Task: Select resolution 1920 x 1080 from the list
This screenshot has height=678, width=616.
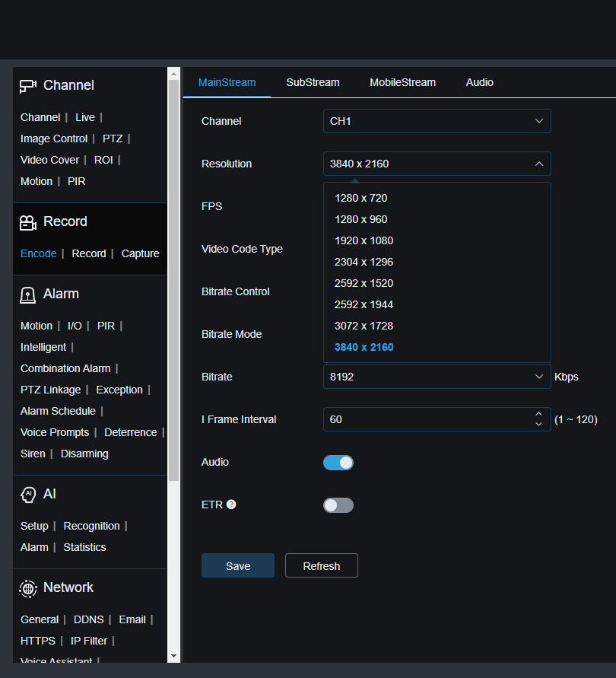Action: (364, 240)
